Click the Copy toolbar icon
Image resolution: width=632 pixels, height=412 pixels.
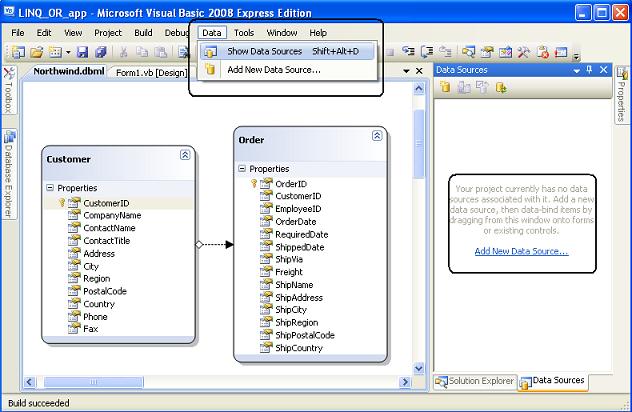click(x=142, y=52)
